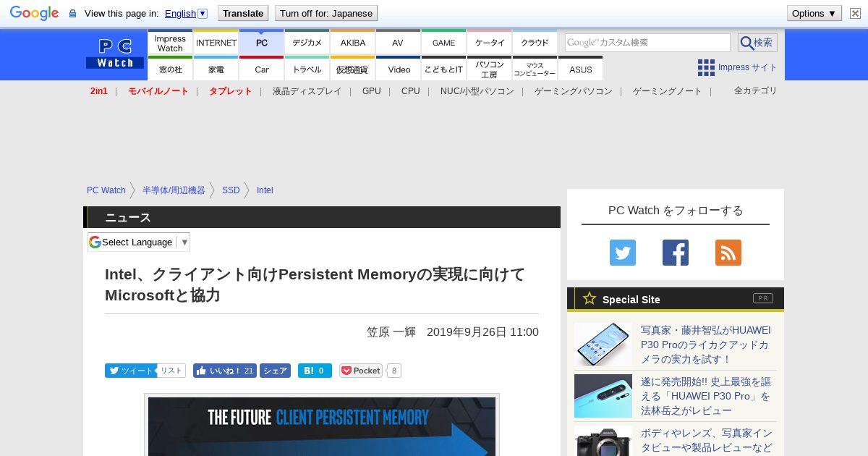The image size is (868, 456).
Task: Follow PC Watch on Facebook icon
Action: point(676,253)
